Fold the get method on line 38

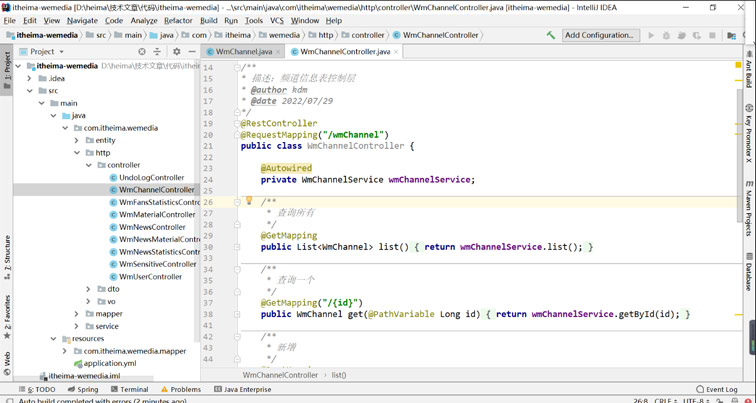click(237, 314)
